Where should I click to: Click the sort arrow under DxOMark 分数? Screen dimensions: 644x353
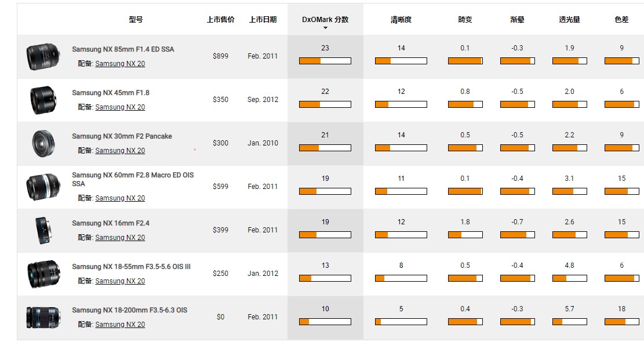pyautogui.click(x=325, y=28)
